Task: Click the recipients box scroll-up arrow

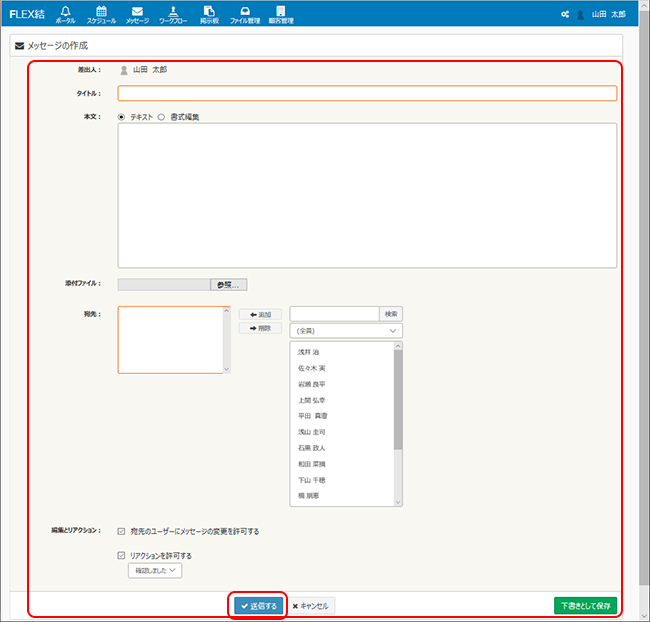Action: (226, 311)
